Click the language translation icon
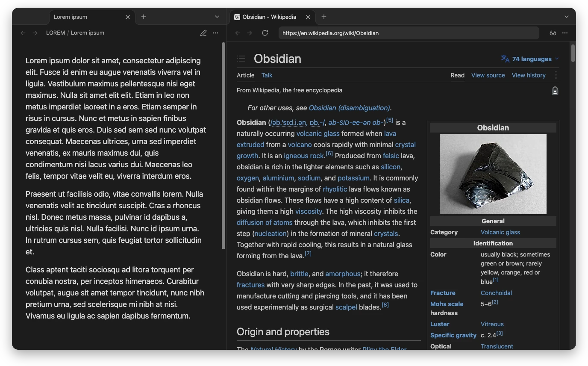 tap(505, 59)
